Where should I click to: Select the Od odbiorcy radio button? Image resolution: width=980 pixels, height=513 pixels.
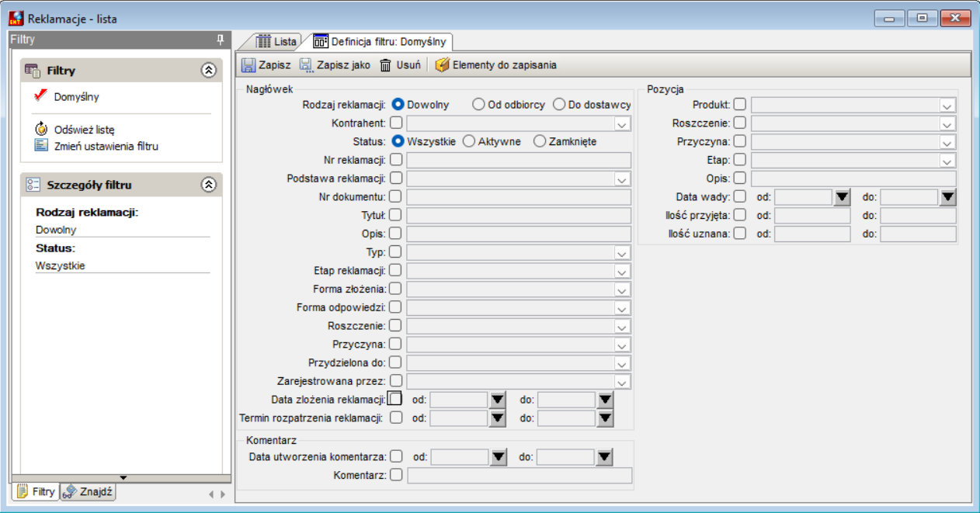tap(479, 104)
